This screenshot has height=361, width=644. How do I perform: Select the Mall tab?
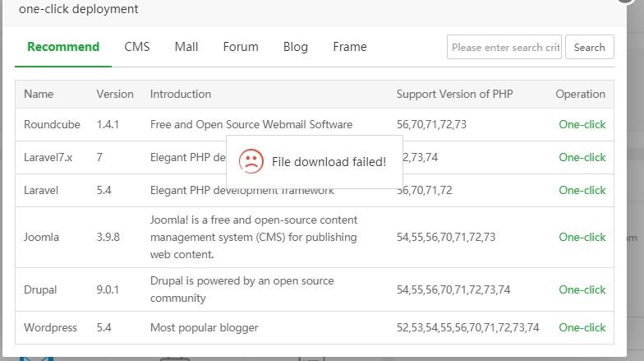point(186,47)
